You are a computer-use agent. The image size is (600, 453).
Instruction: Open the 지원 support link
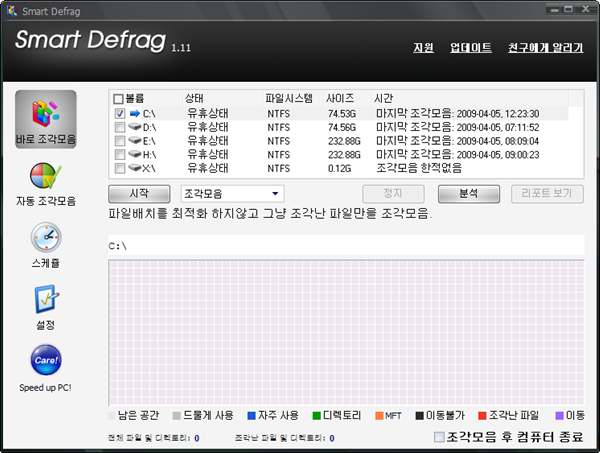pos(423,48)
